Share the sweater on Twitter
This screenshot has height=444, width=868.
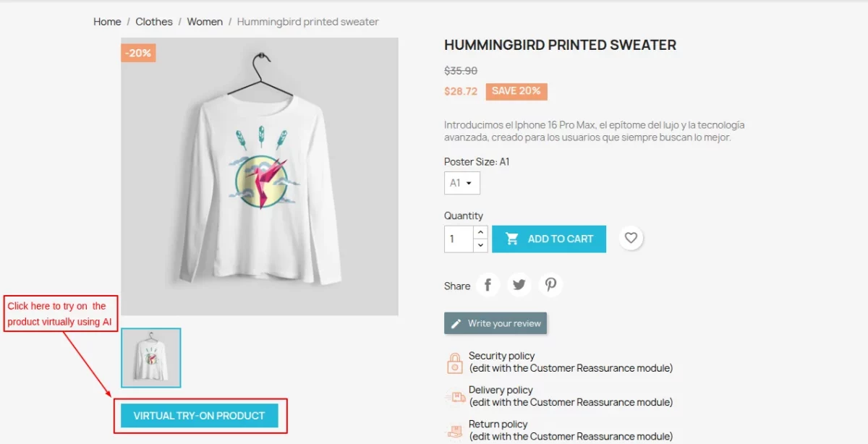pos(519,285)
